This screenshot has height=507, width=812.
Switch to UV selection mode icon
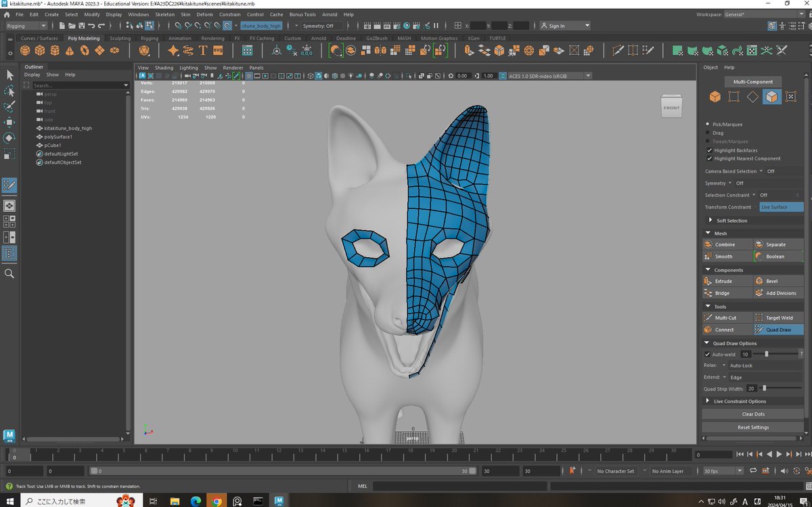click(791, 97)
